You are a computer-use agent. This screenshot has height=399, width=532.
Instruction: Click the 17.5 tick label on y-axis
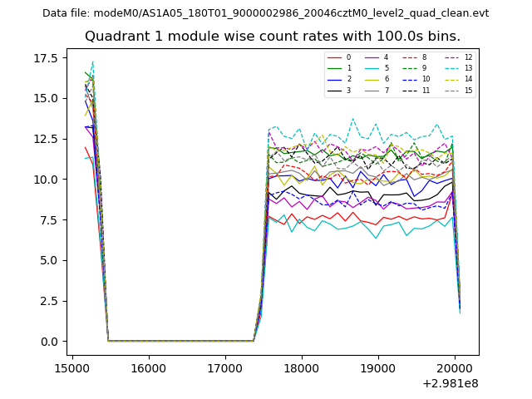pyautogui.click(x=47, y=58)
